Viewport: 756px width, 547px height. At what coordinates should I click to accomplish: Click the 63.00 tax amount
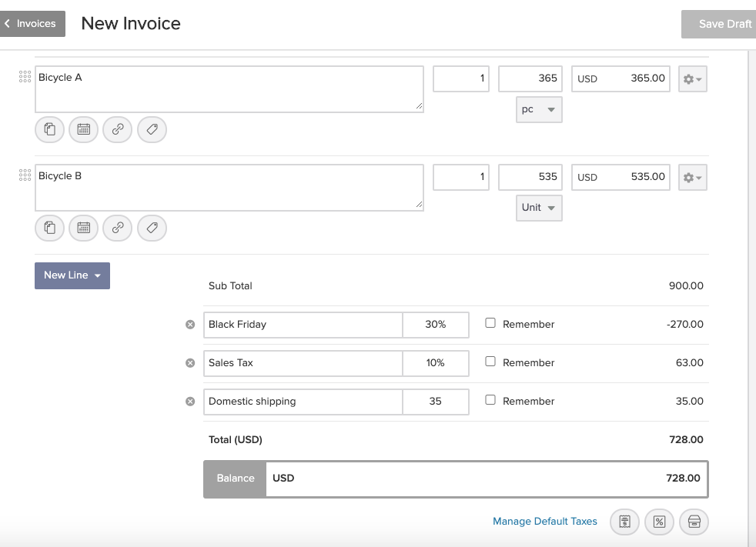(690, 363)
